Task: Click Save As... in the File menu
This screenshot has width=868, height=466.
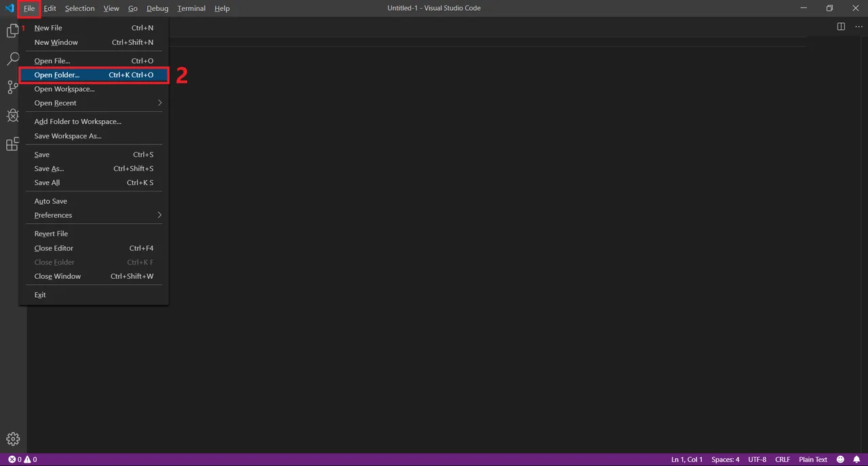Action: coord(94,168)
